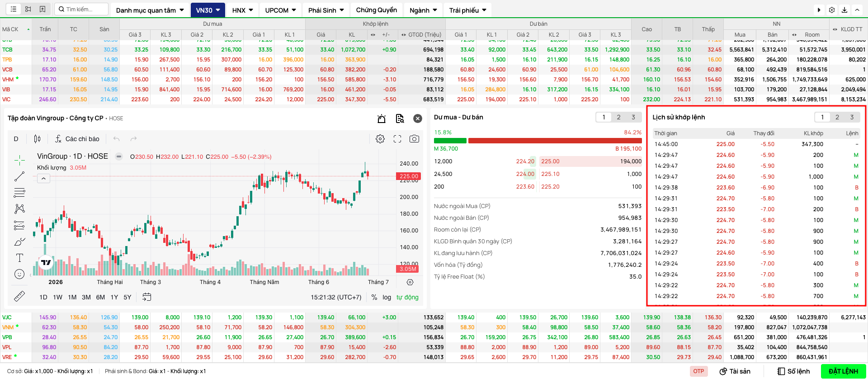868x379 pixels.
Task: Click the timezone 15:21:32 (UTC+7)
Action: (336, 297)
